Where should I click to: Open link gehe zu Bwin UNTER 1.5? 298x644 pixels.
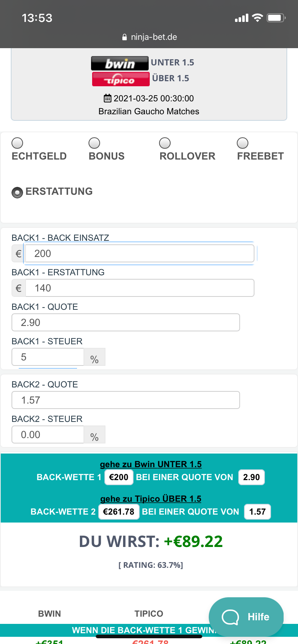151,464
